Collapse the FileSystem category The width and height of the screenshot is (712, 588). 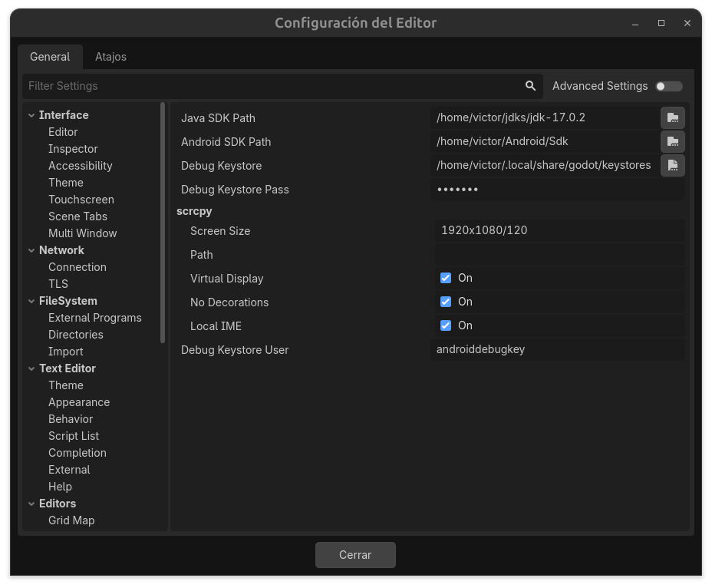(31, 300)
